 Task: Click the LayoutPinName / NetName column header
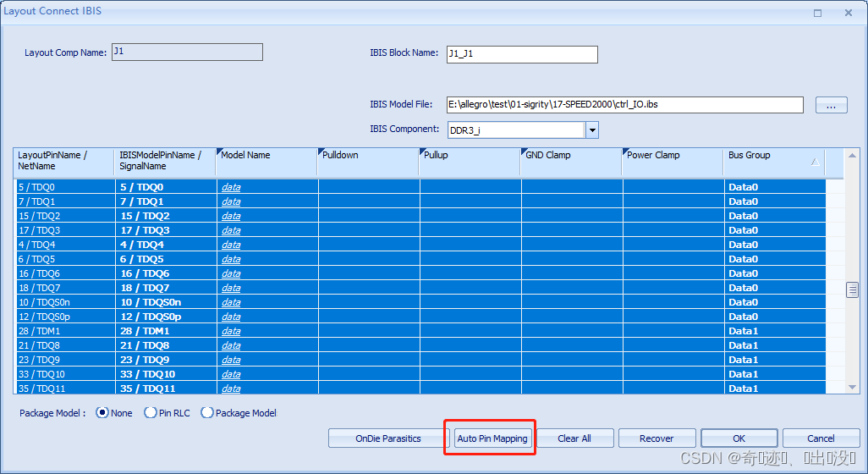(x=63, y=161)
